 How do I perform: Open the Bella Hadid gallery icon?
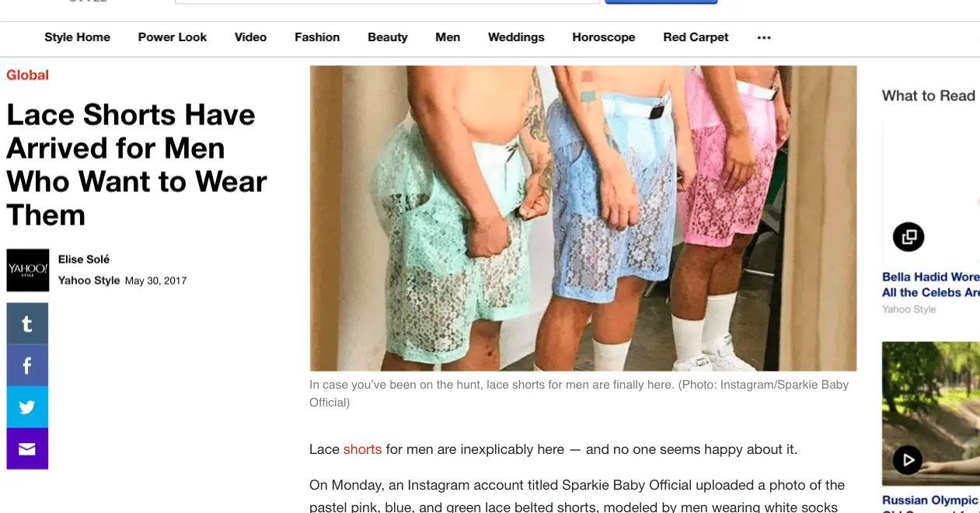909,236
